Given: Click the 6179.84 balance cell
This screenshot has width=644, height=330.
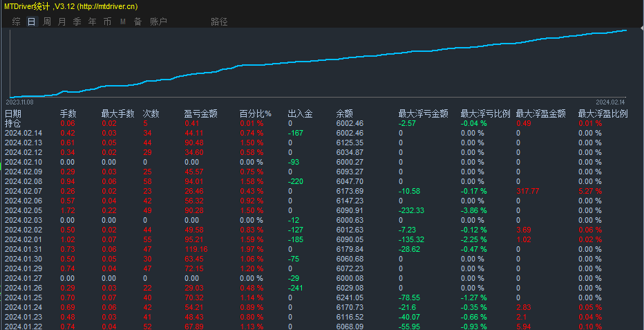Looking at the screenshot, I should 350,249.
